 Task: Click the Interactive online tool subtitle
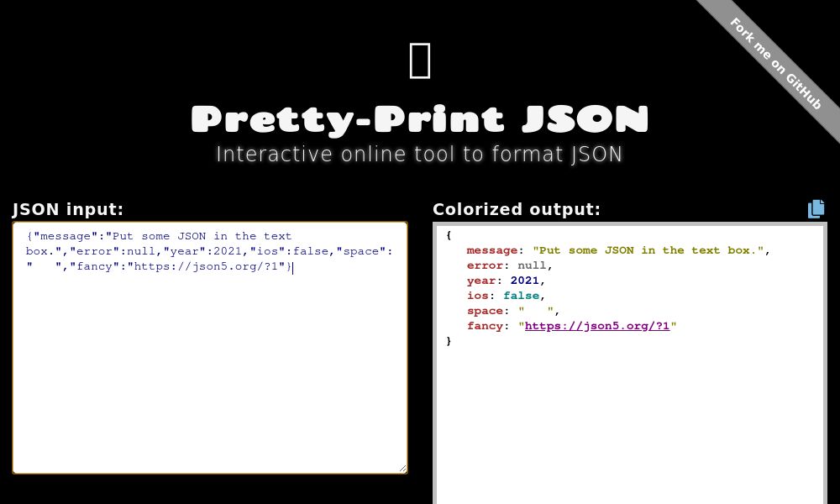(x=420, y=154)
